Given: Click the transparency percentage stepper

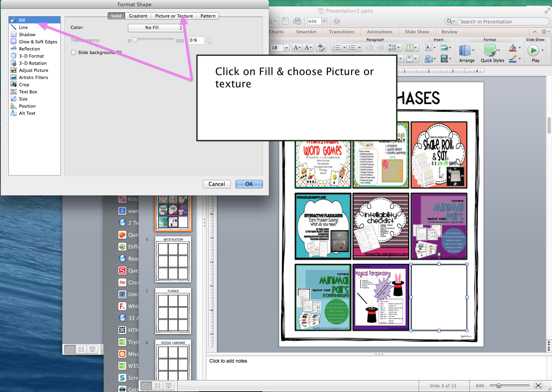Looking at the screenshot, I should tap(210, 40).
